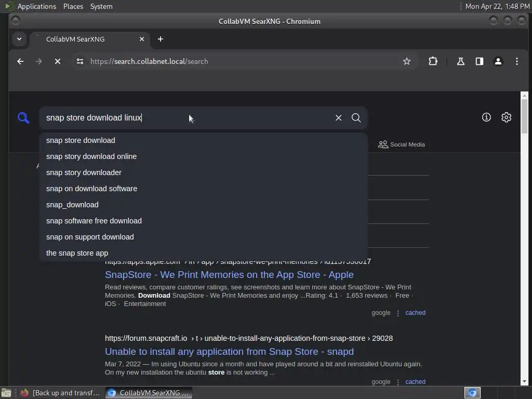
Task: Click the Chromium workspace switcher icon
Action: [x=472, y=393]
